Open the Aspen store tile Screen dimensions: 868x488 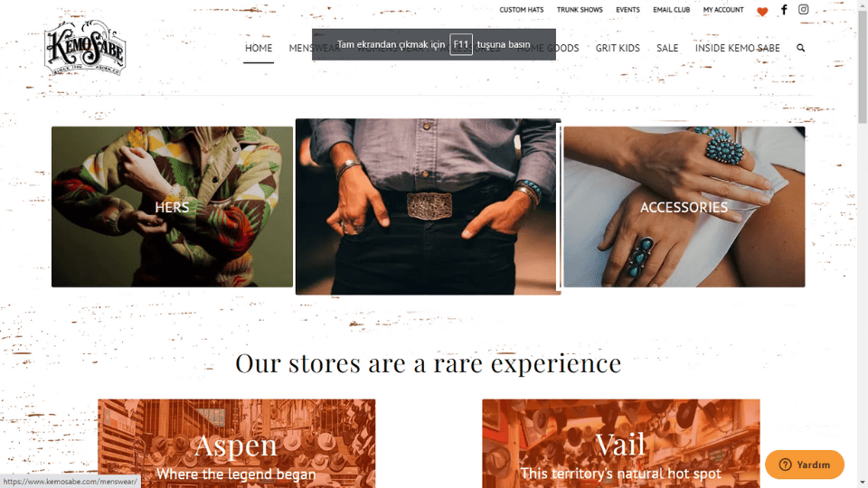point(236,444)
